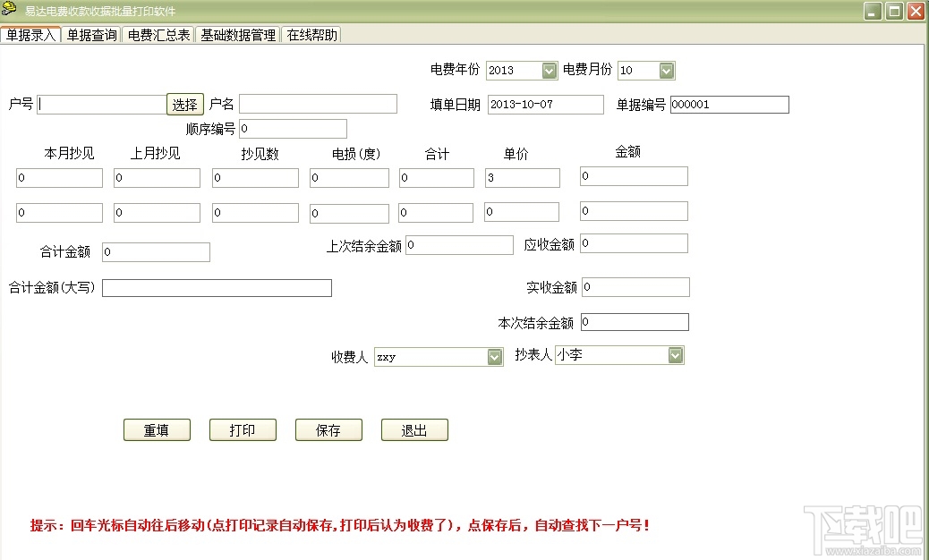
Task: Click second-row 上月抄见 input field
Action: [157, 213]
